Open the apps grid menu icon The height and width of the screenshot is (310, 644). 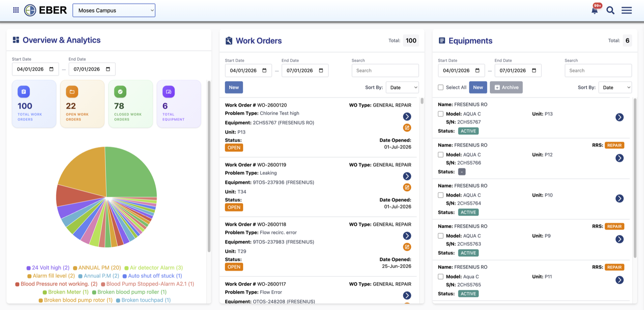[x=16, y=10]
